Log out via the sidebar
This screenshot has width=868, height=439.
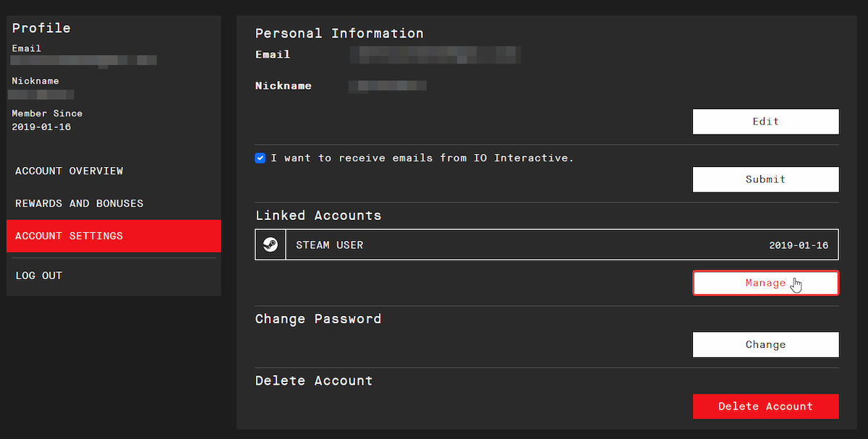point(39,276)
